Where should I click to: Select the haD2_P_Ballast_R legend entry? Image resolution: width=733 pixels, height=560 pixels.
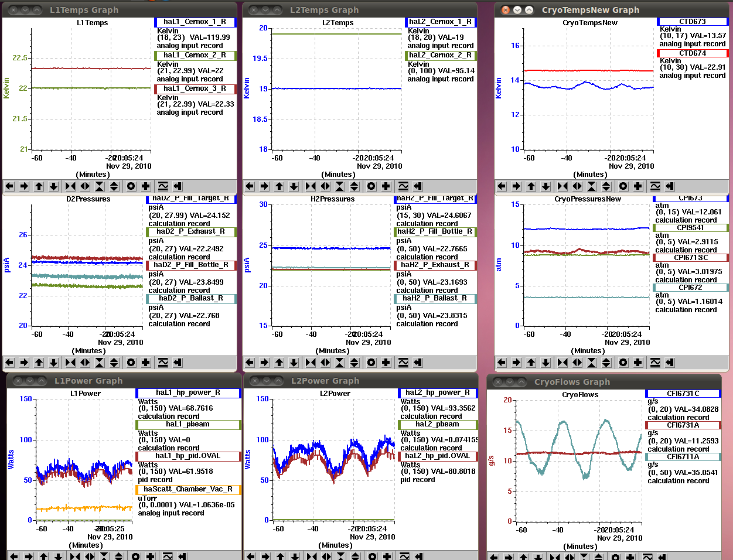tap(191, 299)
